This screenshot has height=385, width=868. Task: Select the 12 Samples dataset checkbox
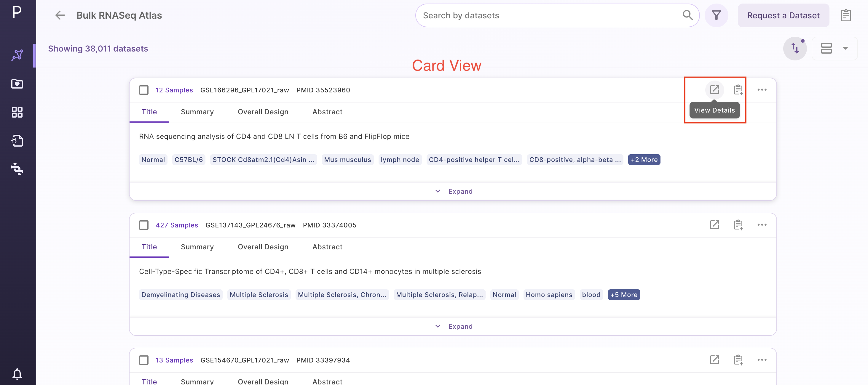click(144, 90)
